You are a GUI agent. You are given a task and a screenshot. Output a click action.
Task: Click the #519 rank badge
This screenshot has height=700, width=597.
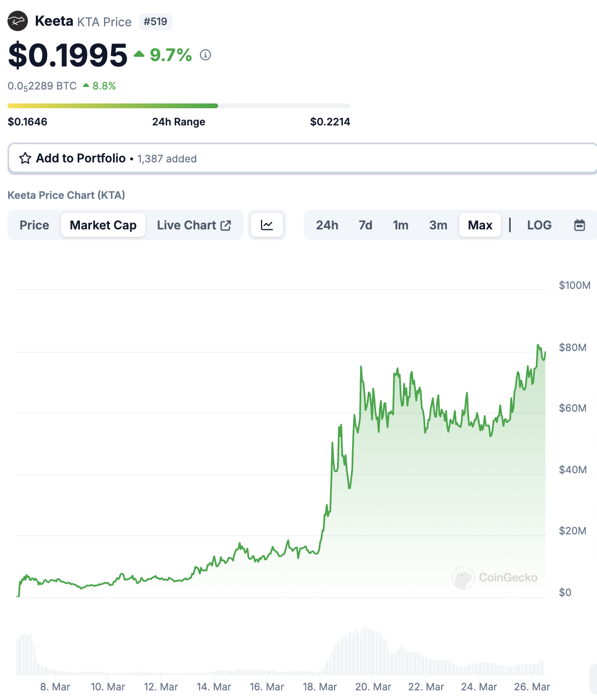pos(155,22)
